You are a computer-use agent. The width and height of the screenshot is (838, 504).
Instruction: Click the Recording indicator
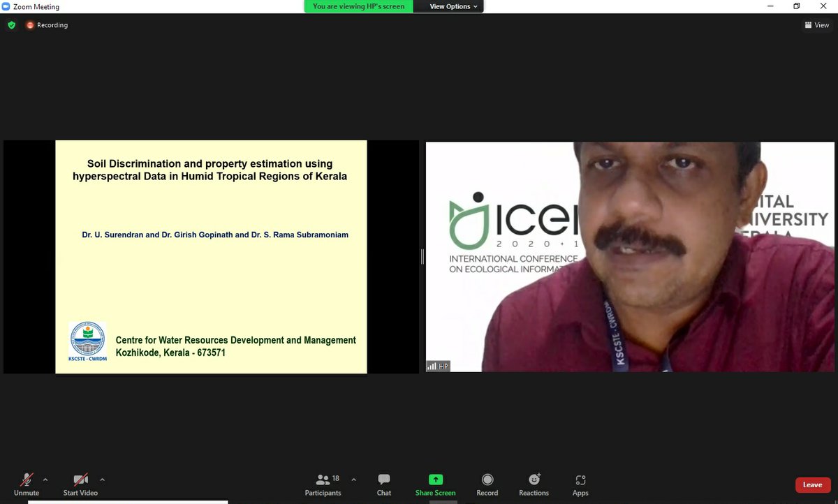click(47, 25)
